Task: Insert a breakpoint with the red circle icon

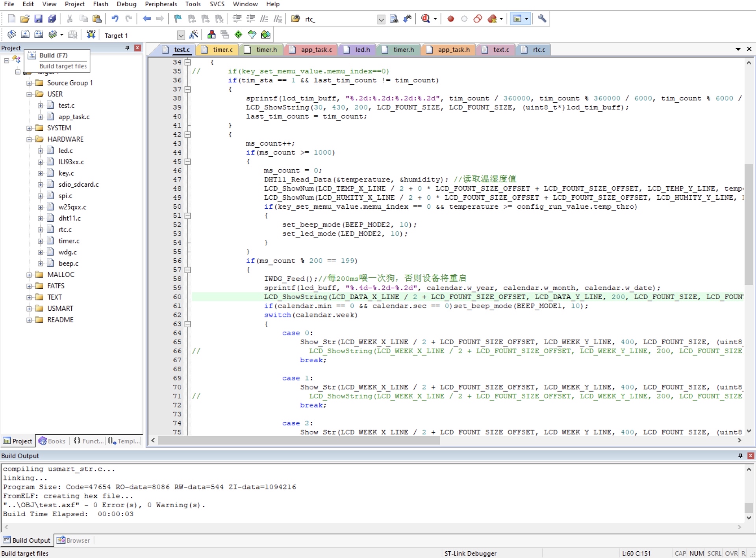Action: point(451,19)
